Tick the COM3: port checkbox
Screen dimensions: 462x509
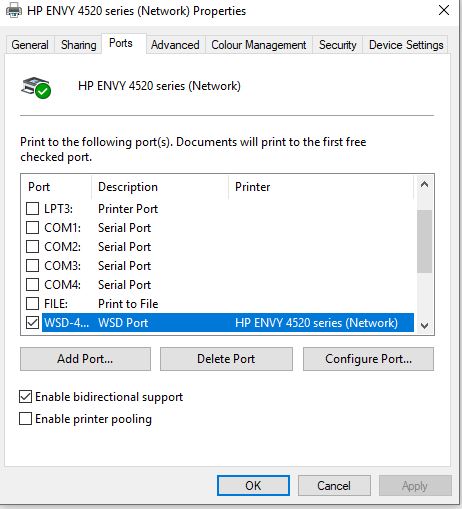(x=32, y=266)
